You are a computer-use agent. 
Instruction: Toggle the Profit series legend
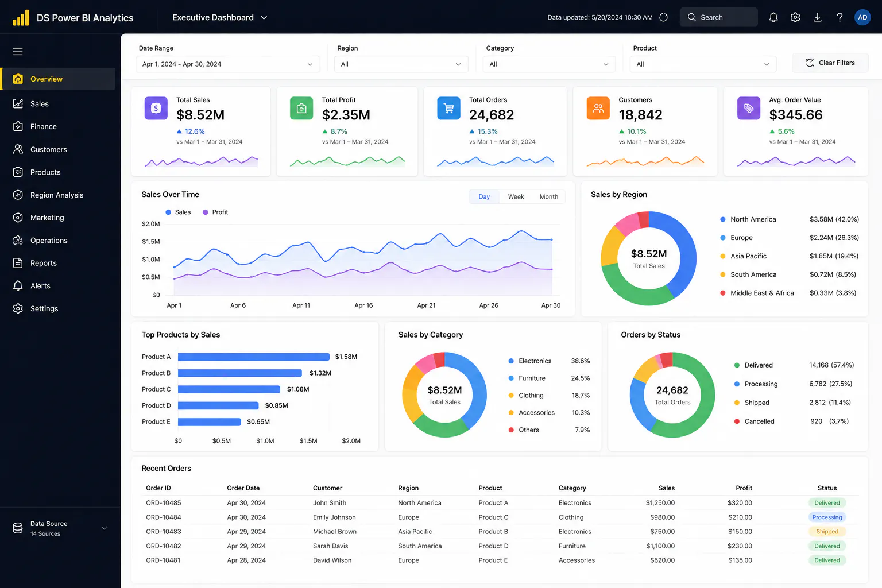point(215,212)
